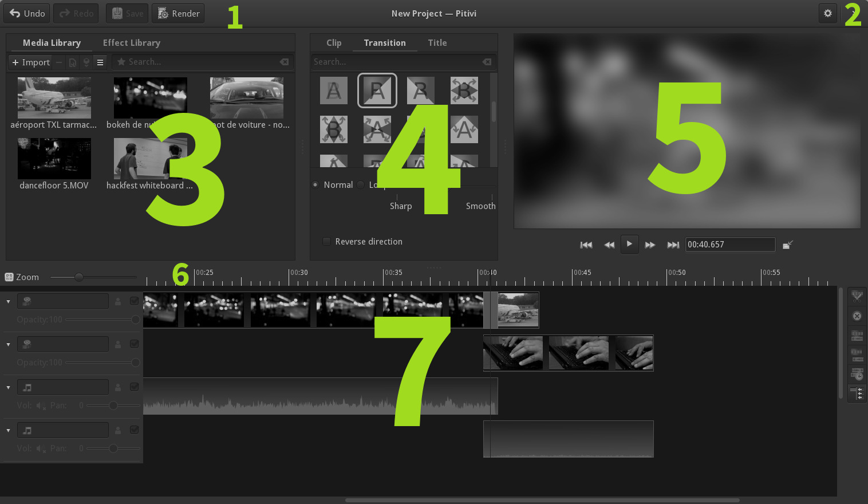
Task: Click the Render button
Action: (x=178, y=13)
